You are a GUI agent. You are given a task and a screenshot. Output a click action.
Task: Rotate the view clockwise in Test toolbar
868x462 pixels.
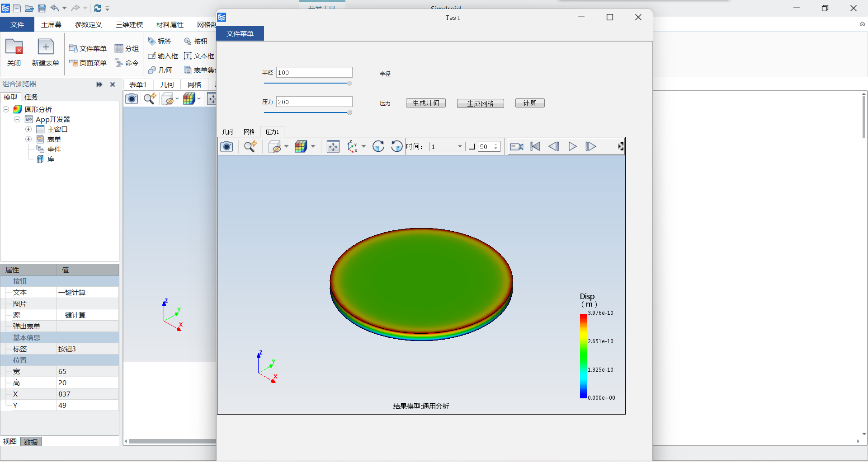[378, 146]
